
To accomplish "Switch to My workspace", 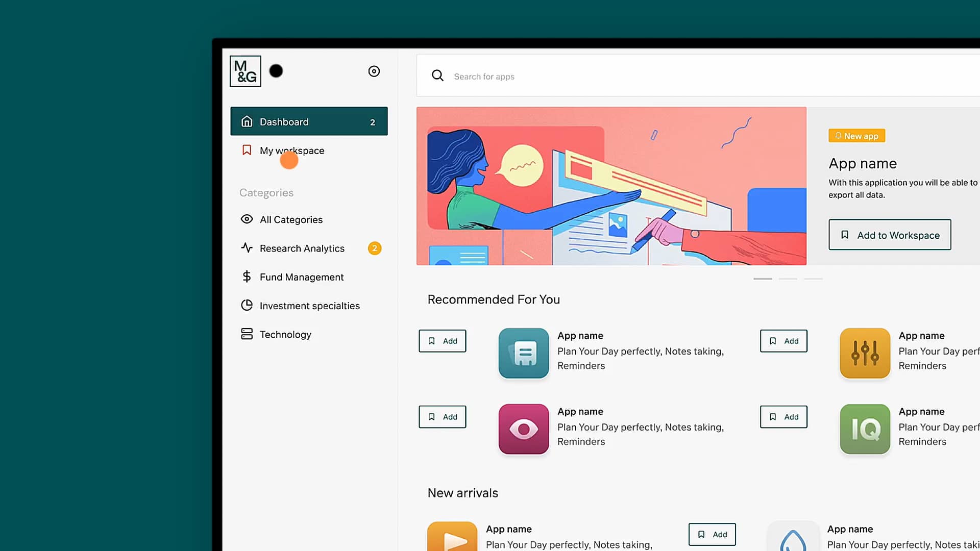I will pyautogui.click(x=292, y=151).
